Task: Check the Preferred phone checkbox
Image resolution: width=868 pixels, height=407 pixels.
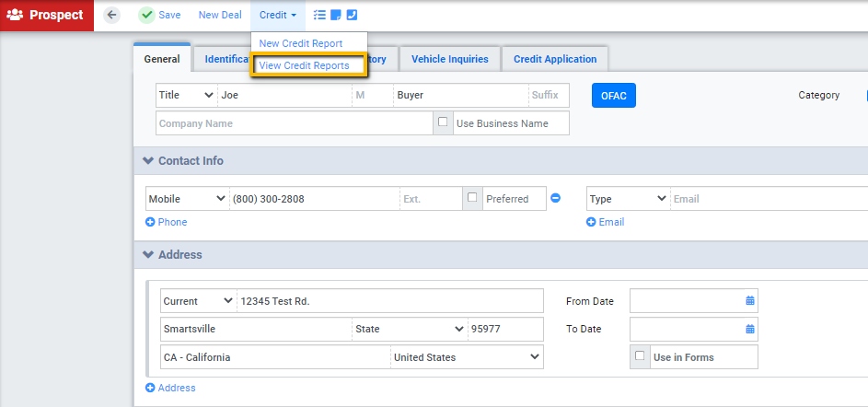Action: click(472, 198)
